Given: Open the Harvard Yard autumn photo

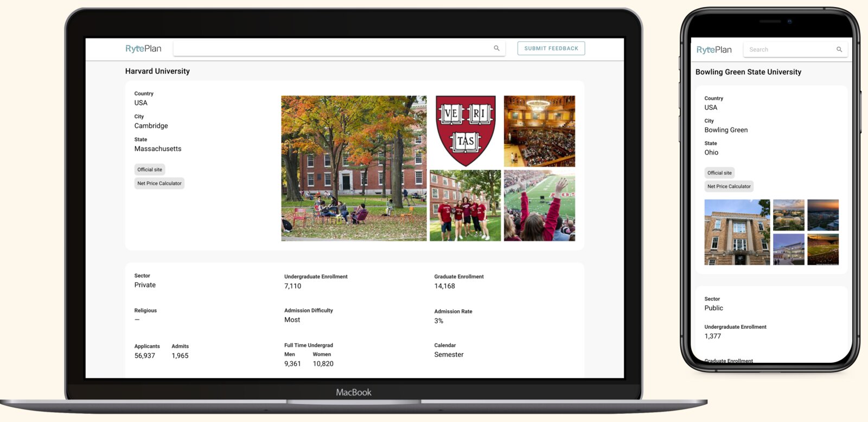Looking at the screenshot, I should 354,168.
